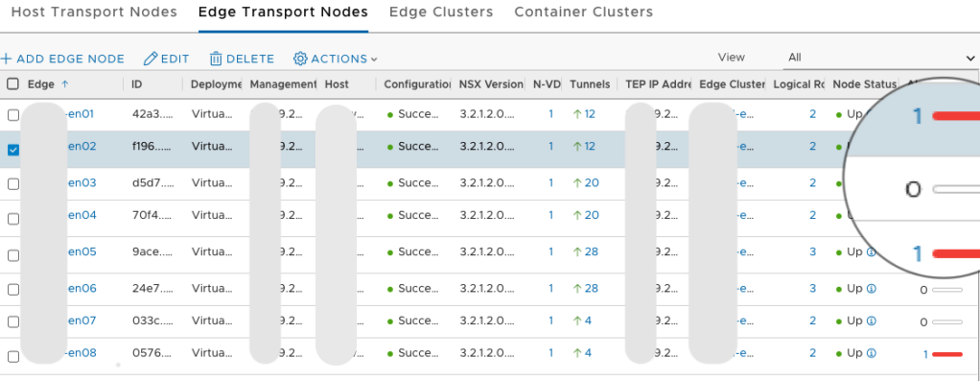Click the trash can Delete icon

217,59
